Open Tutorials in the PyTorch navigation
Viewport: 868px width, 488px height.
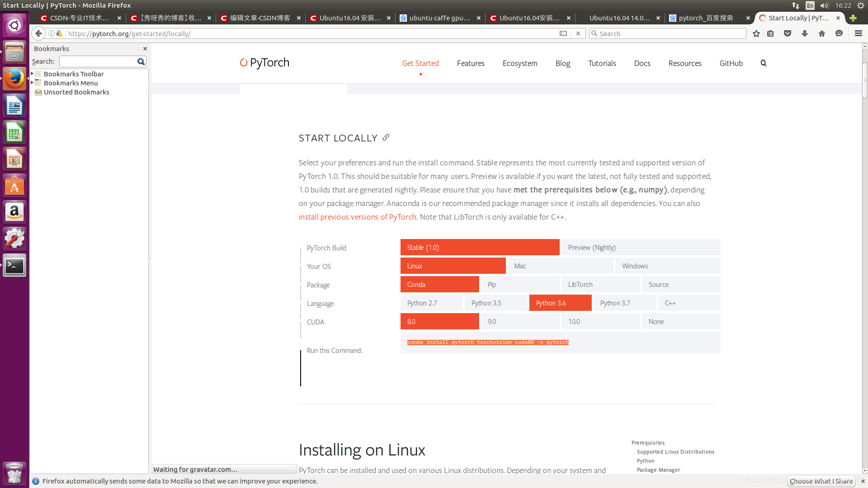602,63
